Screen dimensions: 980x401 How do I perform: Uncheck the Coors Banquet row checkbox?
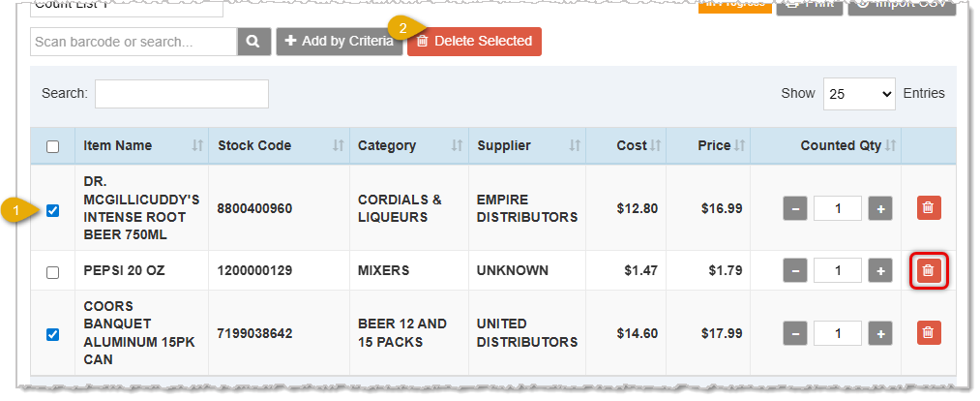pyautogui.click(x=53, y=335)
